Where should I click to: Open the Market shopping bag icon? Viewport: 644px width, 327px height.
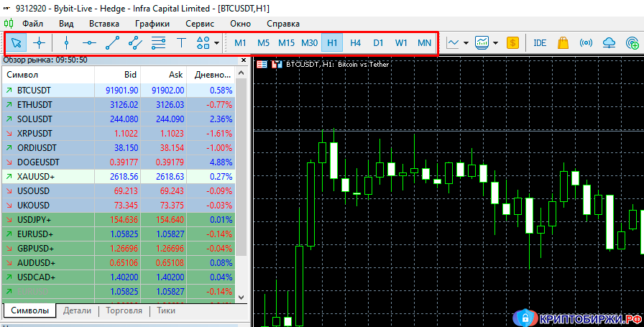(x=563, y=42)
